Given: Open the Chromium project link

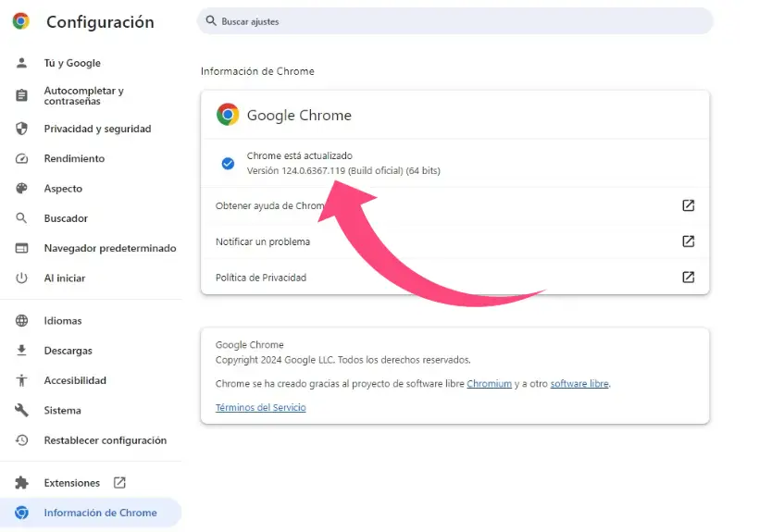Looking at the screenshot, I should point(489,384).
